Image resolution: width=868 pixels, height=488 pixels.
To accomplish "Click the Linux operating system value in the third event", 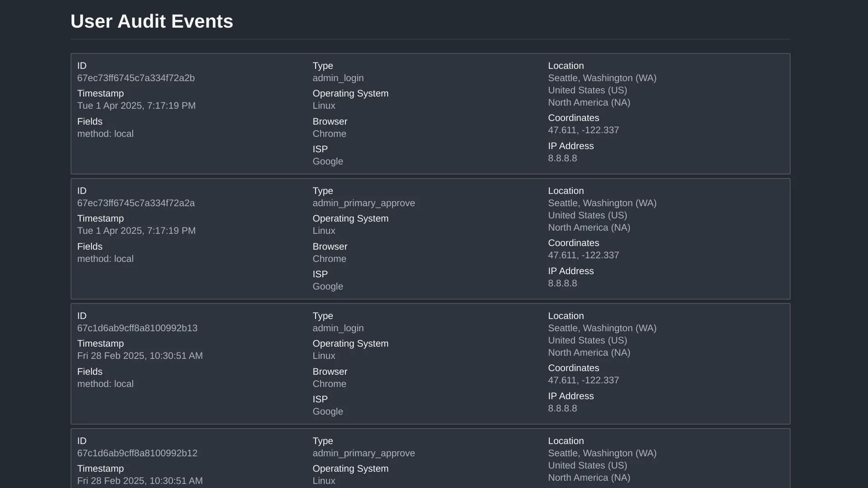I will [324, 356].
